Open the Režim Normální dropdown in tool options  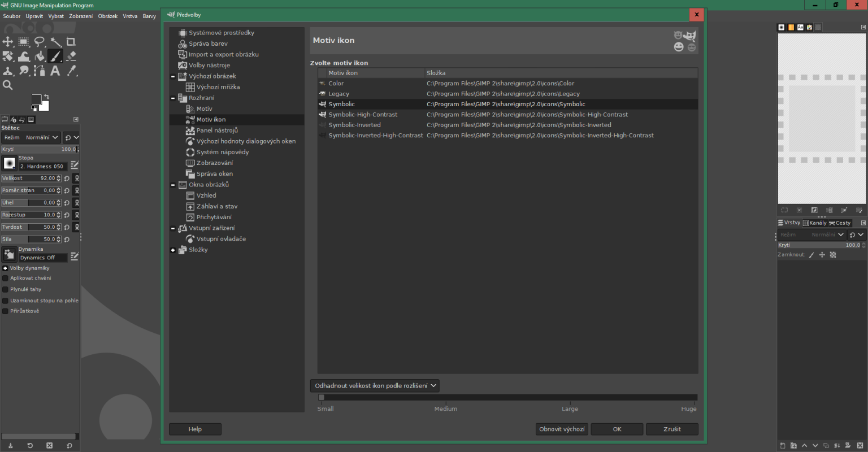pyautogui.click(x=31, y=137)
